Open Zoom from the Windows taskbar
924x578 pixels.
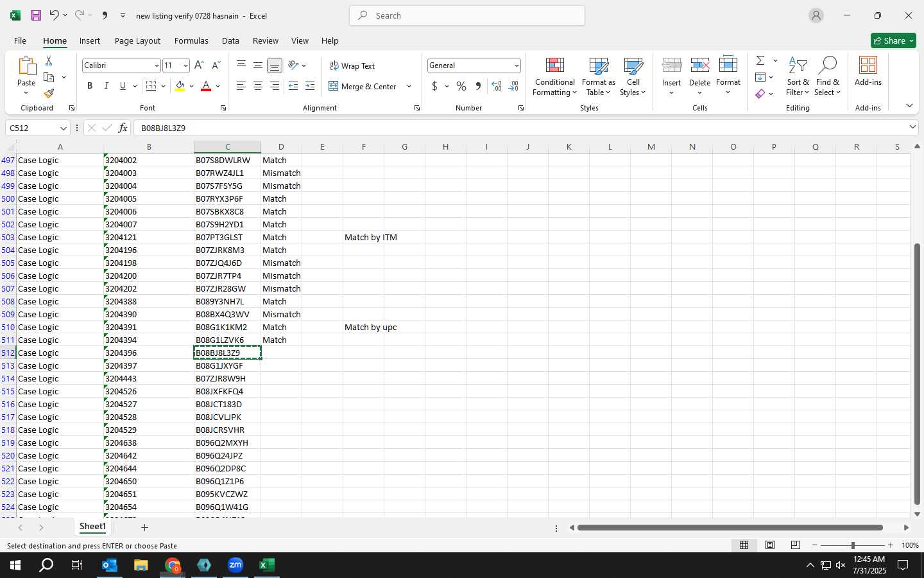[235, 565]
